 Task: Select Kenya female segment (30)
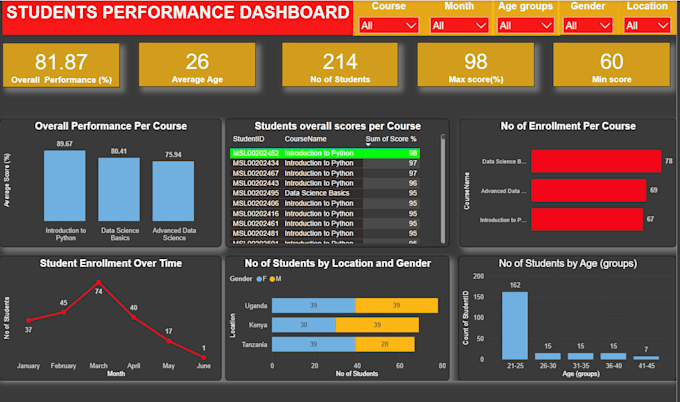click(304, 325)
